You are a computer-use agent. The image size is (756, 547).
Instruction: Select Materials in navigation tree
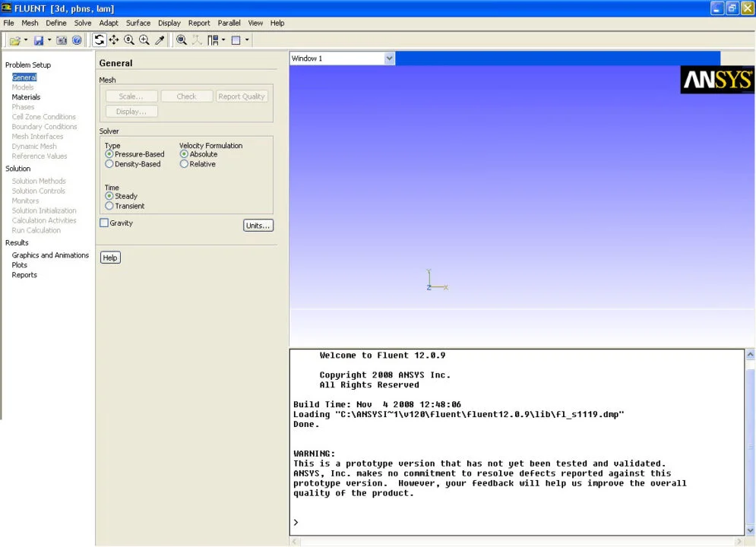pos(26,97)
